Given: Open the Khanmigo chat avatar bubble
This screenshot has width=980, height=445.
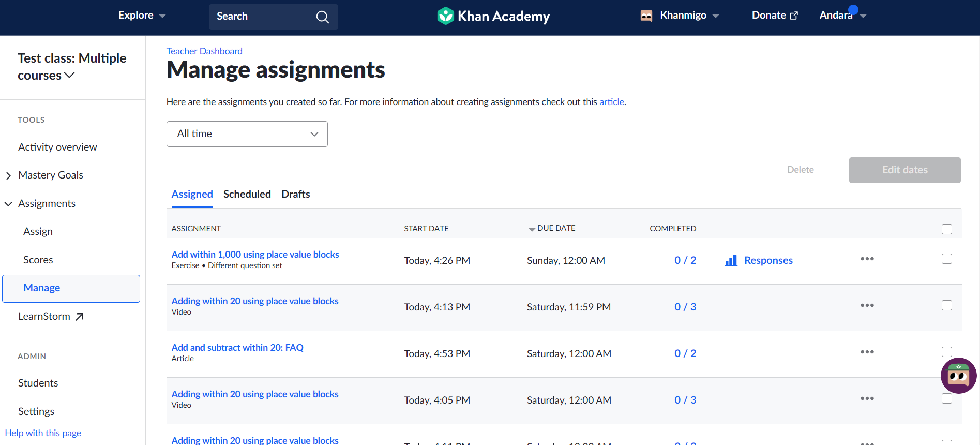Looking at the screenshot, I should click(958, 376).
